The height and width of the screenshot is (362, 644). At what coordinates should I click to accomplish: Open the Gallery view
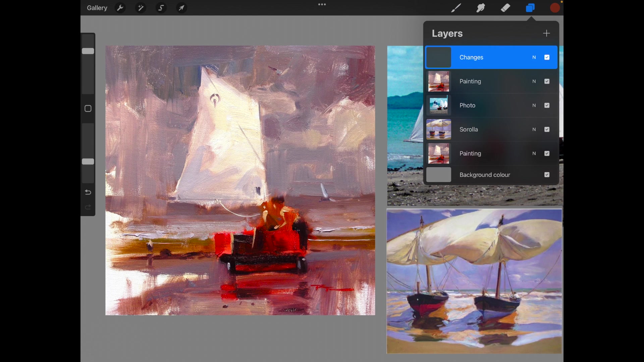pos(97,8)
